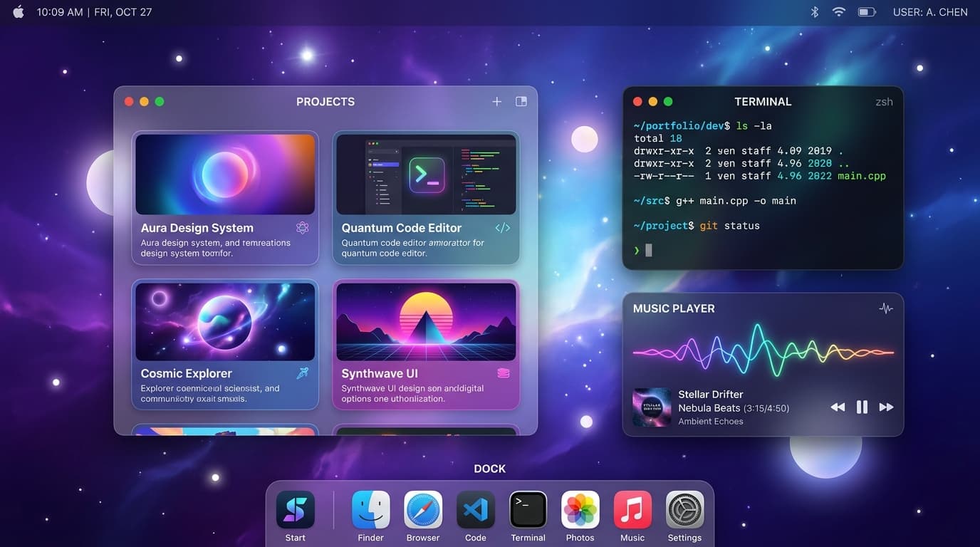Click the "Cosmic Explorer" card title

click(187, 373)
